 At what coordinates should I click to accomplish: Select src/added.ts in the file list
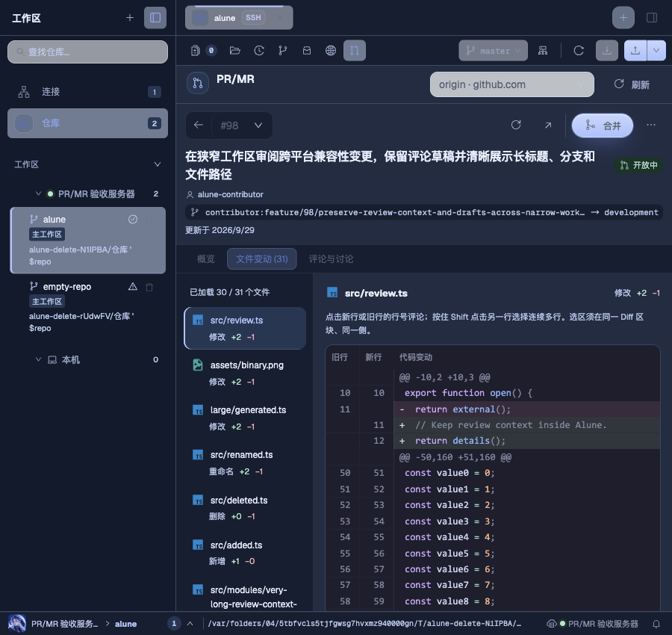(245, 553)
